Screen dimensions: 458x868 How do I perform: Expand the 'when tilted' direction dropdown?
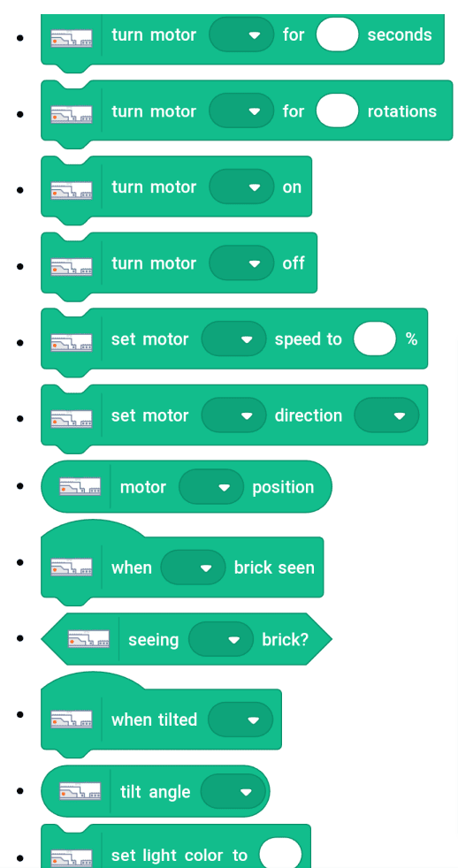coord(240,720)
